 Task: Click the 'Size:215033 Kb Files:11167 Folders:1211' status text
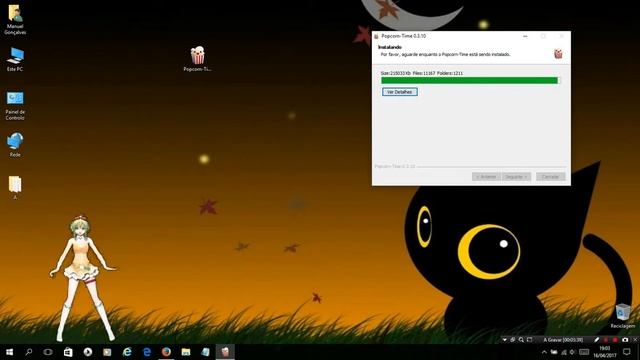coord(422,73)
